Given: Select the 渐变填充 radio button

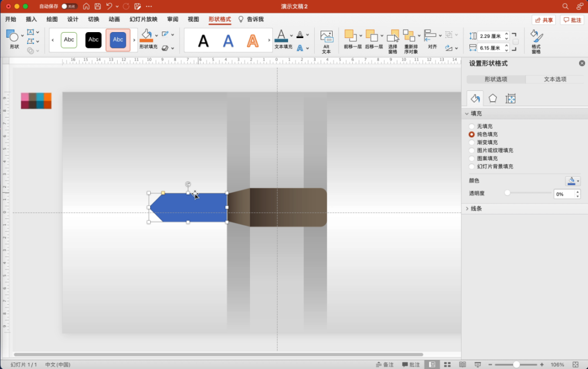Looking at the screenshot, I should click(x=471, y=142).
